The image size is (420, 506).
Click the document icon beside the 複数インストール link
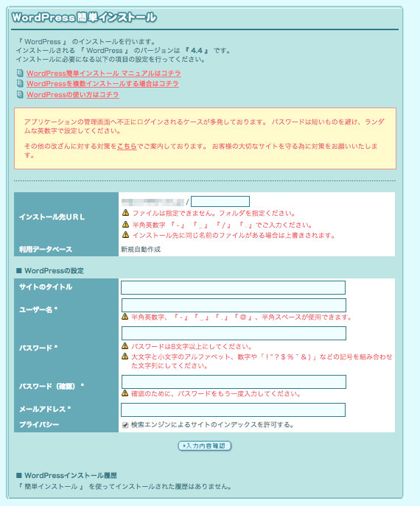20,83
